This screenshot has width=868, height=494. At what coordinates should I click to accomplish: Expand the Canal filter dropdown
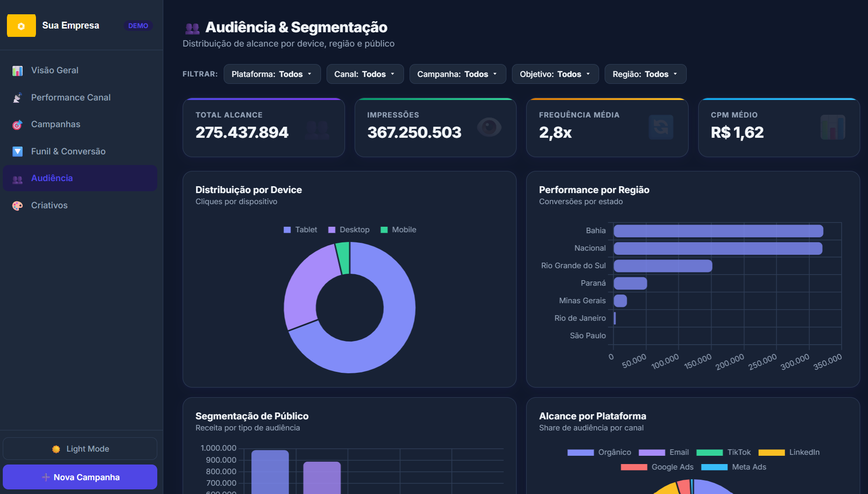(365, 74)
